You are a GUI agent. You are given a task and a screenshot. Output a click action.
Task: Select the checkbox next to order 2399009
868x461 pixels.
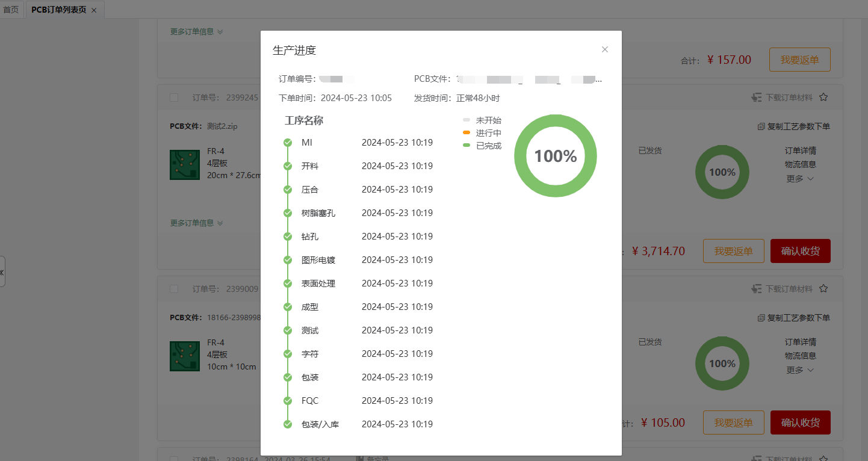pyautogui.click(x=174, y=289)
